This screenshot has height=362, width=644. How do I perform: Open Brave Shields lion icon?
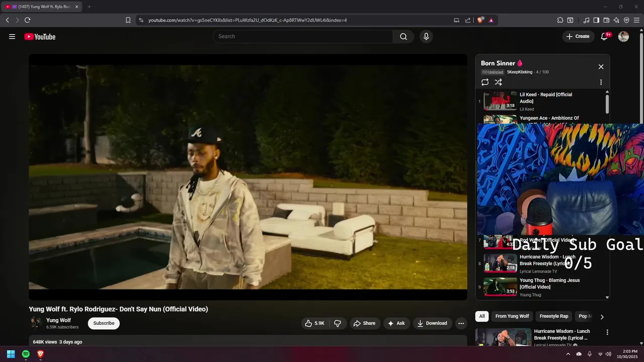(x=480, y=20)
